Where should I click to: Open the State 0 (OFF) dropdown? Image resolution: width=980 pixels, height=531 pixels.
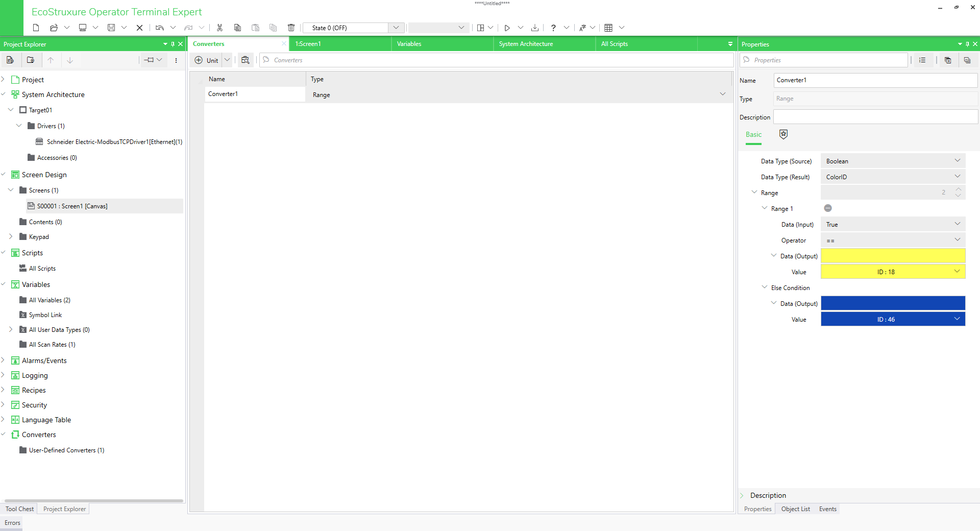click(x=396, y=28)
